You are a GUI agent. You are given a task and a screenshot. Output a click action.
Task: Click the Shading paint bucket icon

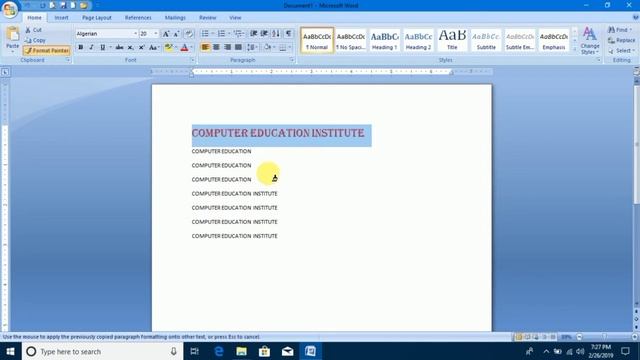267,47
